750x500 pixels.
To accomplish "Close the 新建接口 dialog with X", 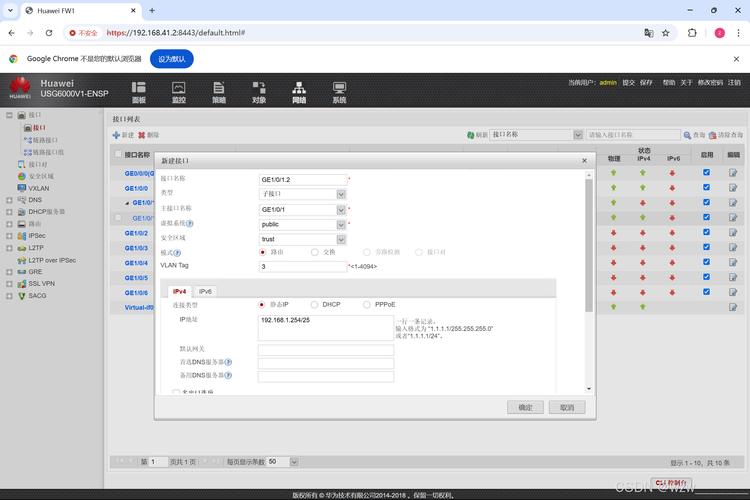I will click(585, 160).
